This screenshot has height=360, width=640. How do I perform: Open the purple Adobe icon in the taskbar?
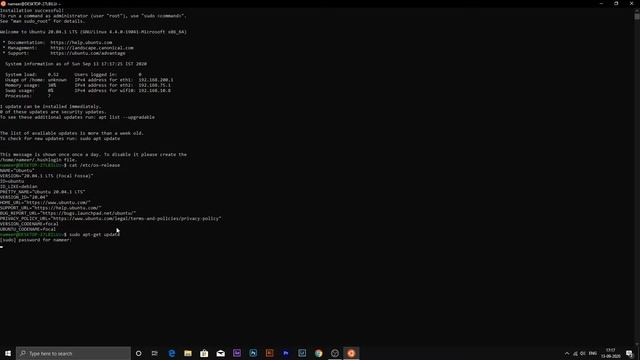(x=237, y=353)
